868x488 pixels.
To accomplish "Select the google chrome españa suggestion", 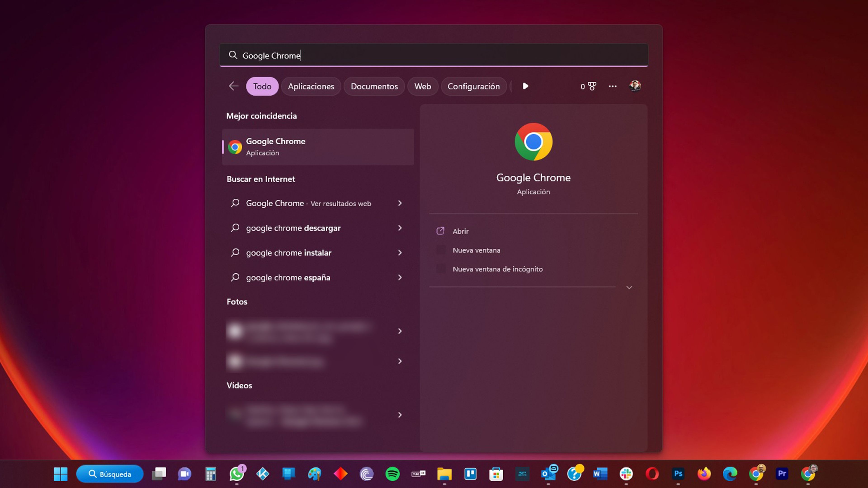I will tap(288, 277).
